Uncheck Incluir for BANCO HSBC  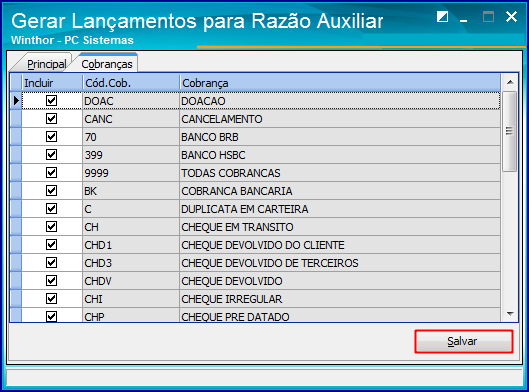pyautogui.click(x=52, y=155)
